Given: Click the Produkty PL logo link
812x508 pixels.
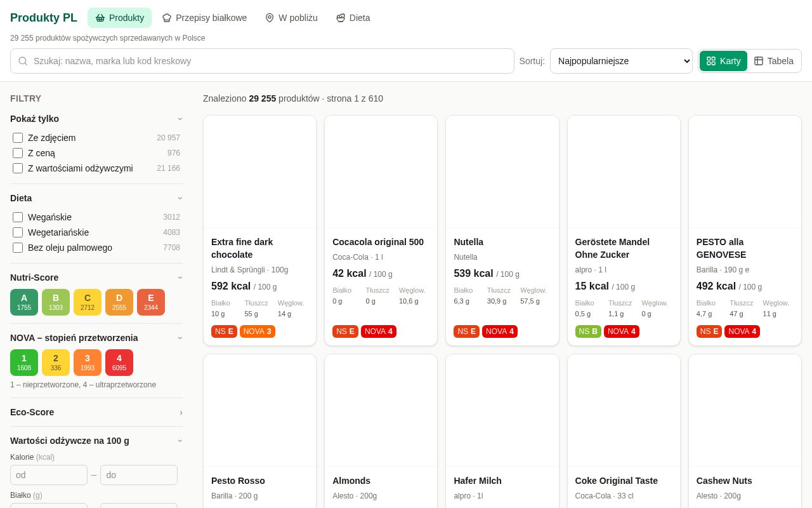Looking at the screenshot, I should click(x=44, y=18).
